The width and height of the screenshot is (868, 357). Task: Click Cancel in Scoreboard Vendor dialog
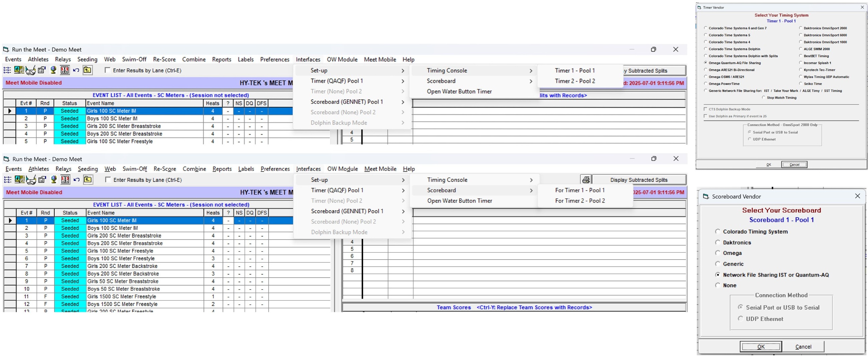point(803,347)
